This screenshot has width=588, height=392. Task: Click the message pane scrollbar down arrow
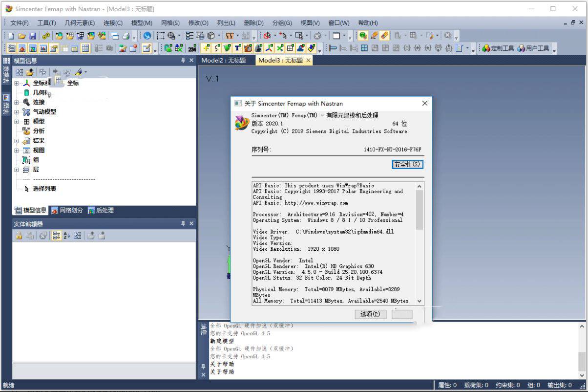[x=582, y=375]
